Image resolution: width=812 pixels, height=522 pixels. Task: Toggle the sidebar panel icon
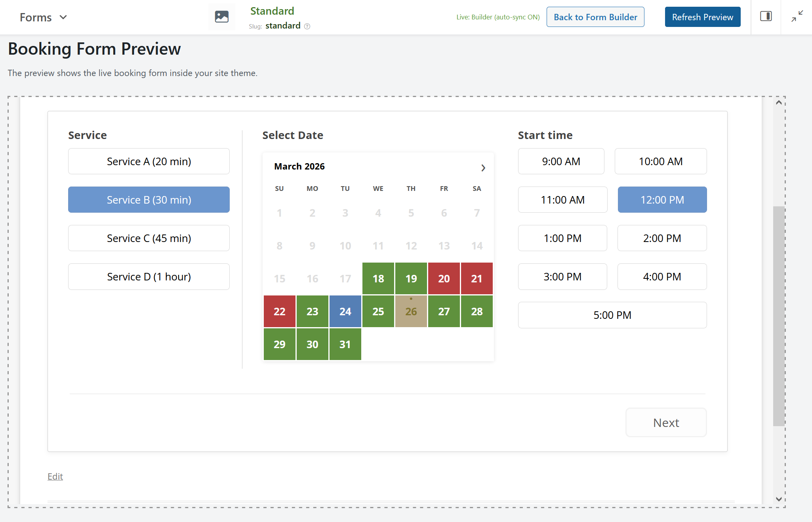[x=766, y=17]
